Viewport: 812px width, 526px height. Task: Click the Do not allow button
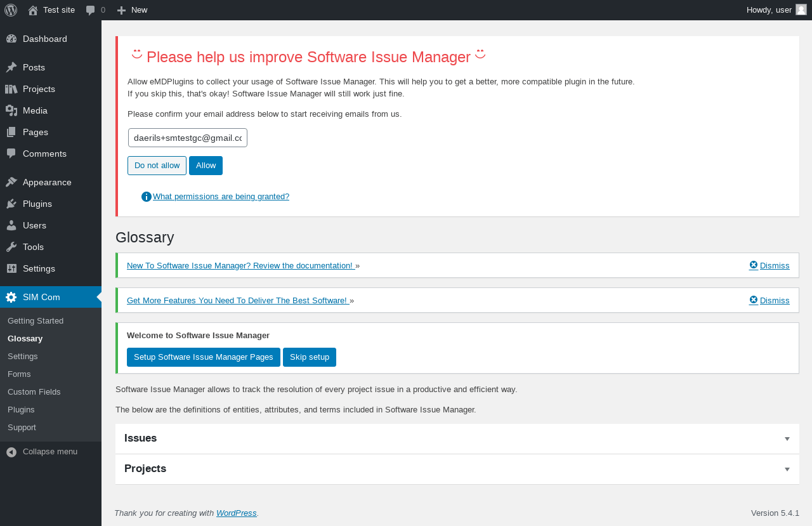(x=157, y=166)
